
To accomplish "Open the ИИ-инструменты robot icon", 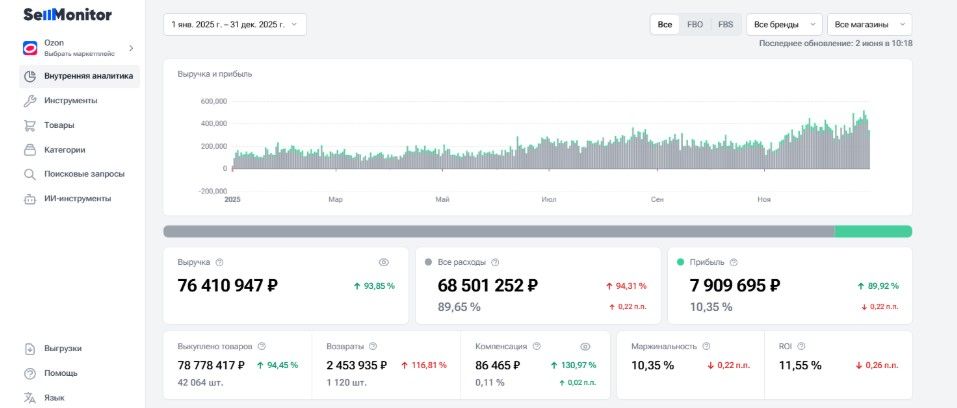I will [x=30, y=199].
